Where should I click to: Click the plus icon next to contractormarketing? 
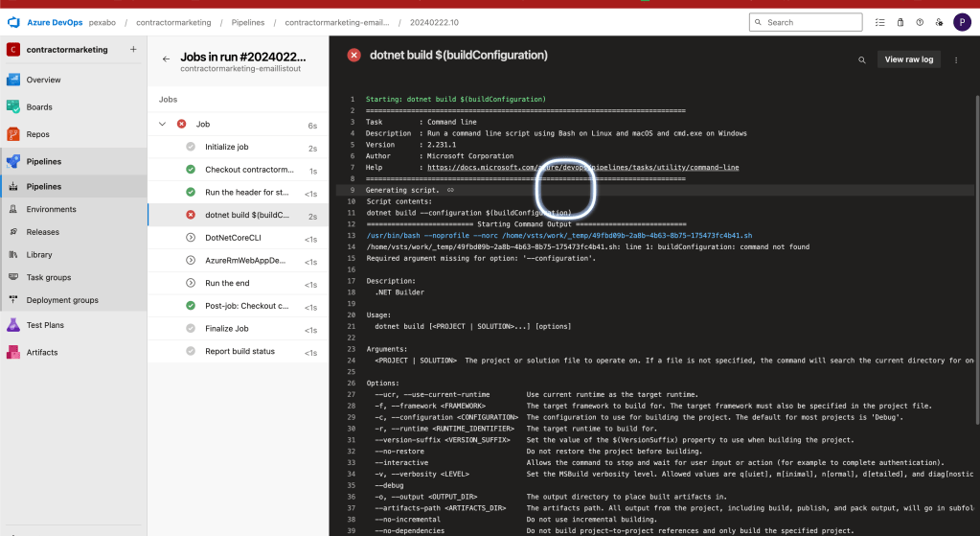pyautogui.click(x=133, y=50)
